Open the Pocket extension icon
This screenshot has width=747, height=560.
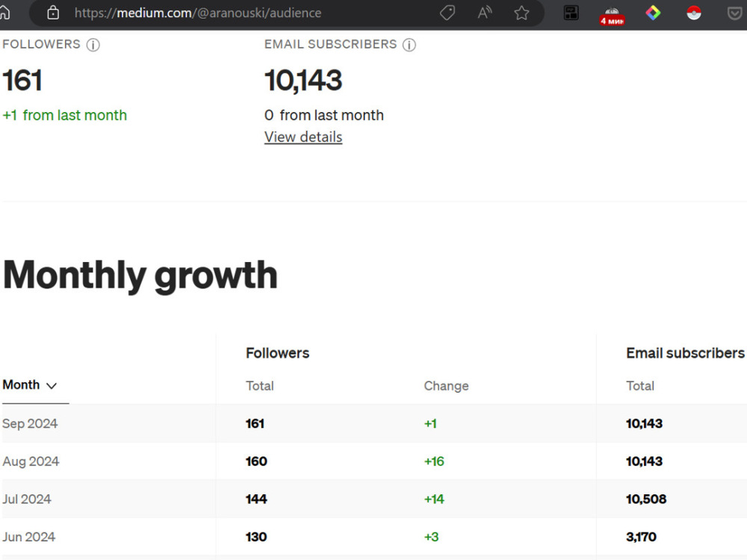click(x=735, y=13)
